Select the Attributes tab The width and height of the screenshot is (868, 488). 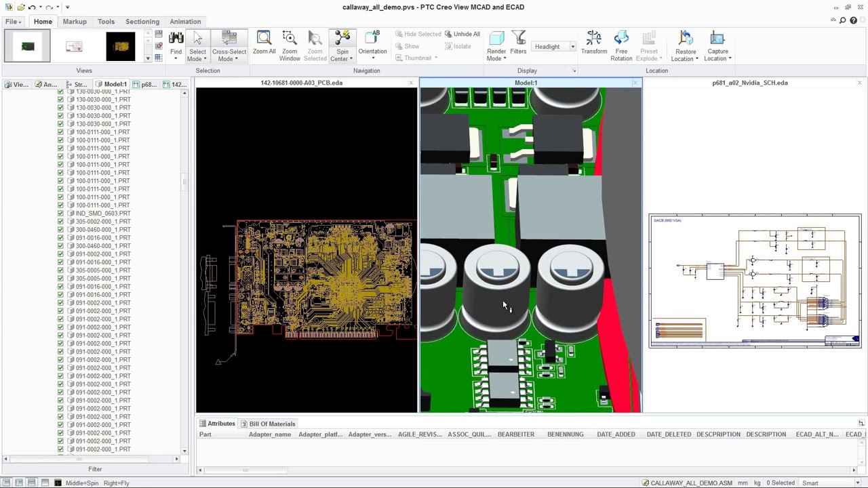(x=216, y=424)
